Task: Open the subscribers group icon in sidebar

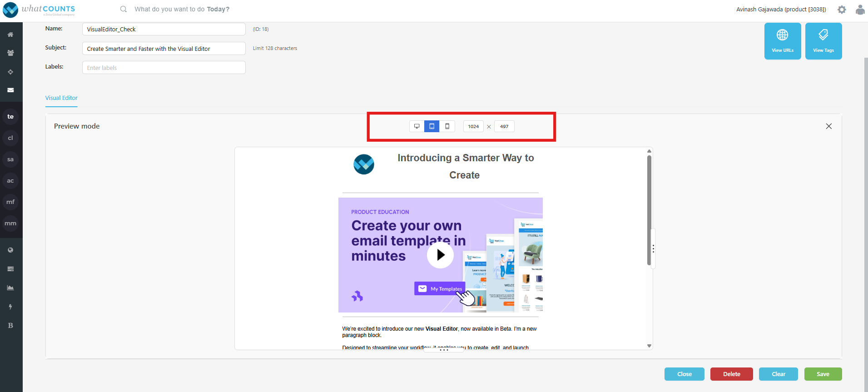Action: (10, 53)
